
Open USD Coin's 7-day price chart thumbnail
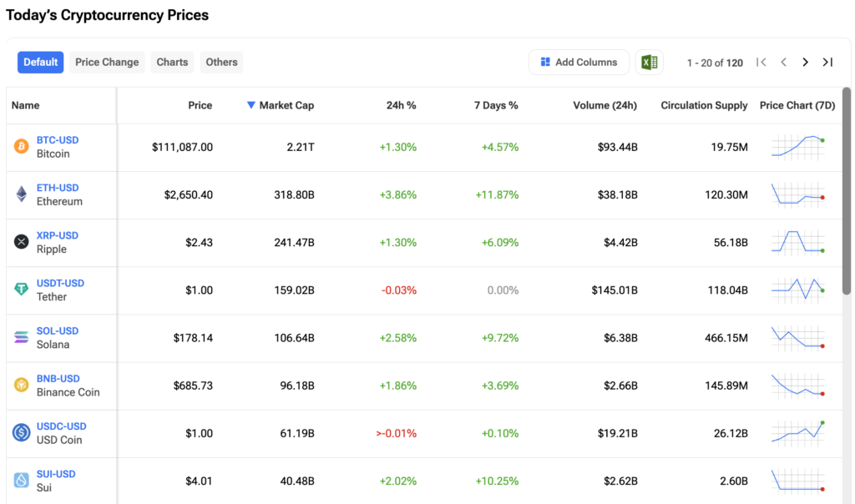tap(797, 433)
